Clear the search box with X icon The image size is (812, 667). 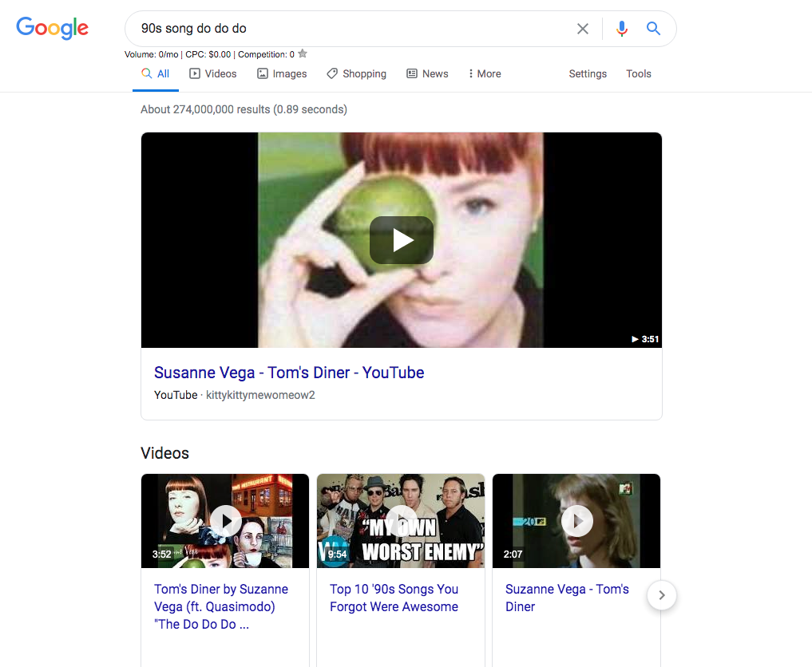(x=583, y=29)
